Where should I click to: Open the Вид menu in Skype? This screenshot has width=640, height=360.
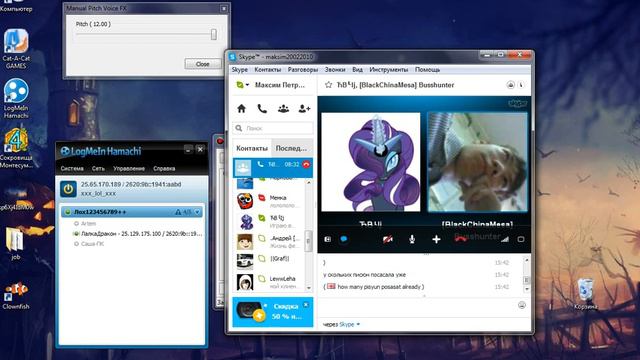click(357, 70)
